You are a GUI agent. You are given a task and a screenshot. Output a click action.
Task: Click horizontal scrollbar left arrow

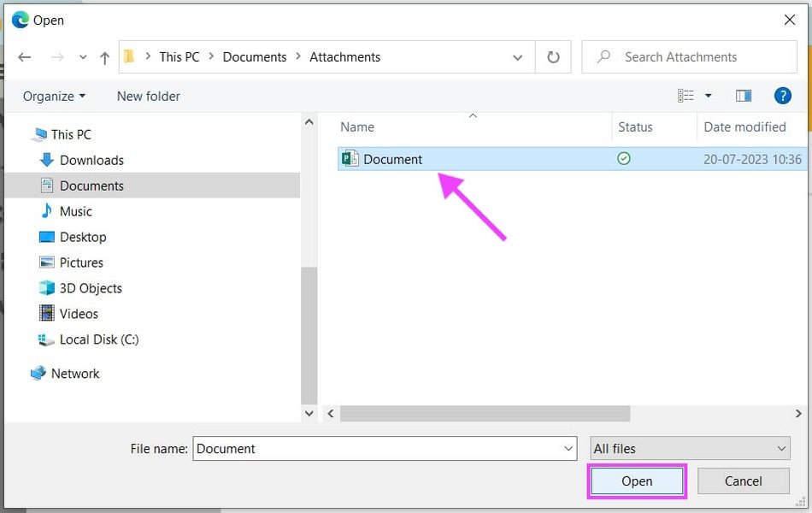coord(331,414)
